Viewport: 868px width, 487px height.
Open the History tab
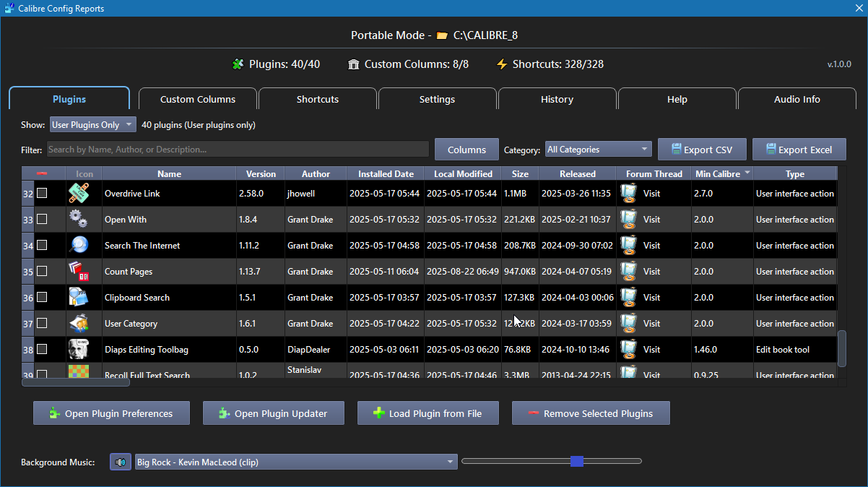[557, 99]
